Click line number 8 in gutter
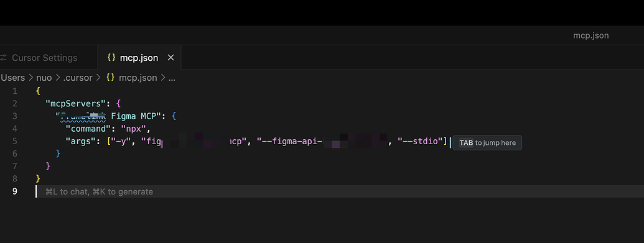The image size is (644, 243). point(15,178)
